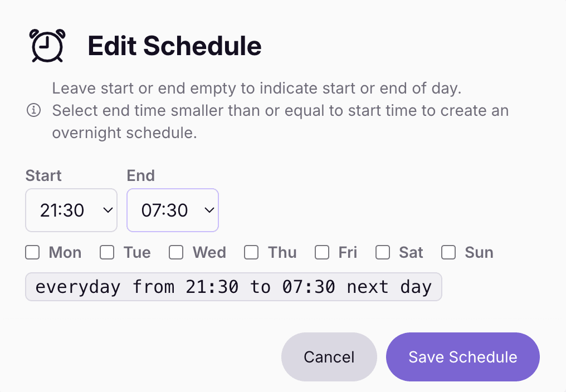This screenshot has width=566, height=392.
Task: Toggle the Sat checkbox
Action: click(383, 252)
